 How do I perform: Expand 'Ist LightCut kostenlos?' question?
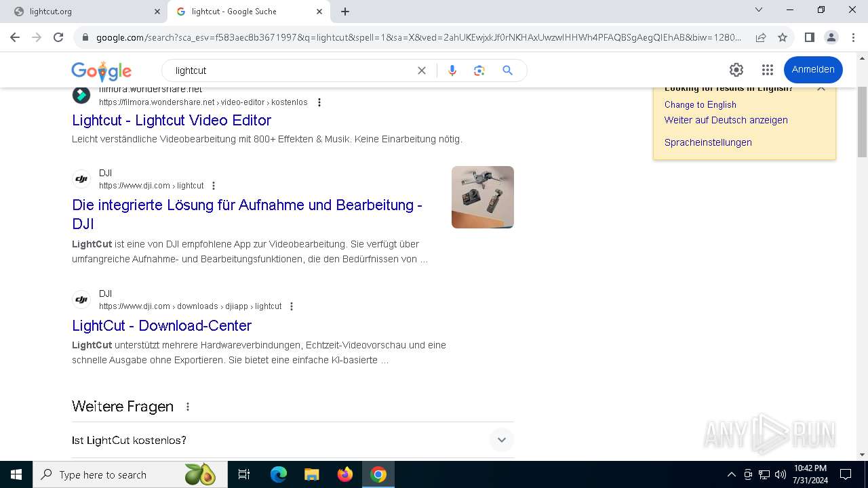[293, 440]
